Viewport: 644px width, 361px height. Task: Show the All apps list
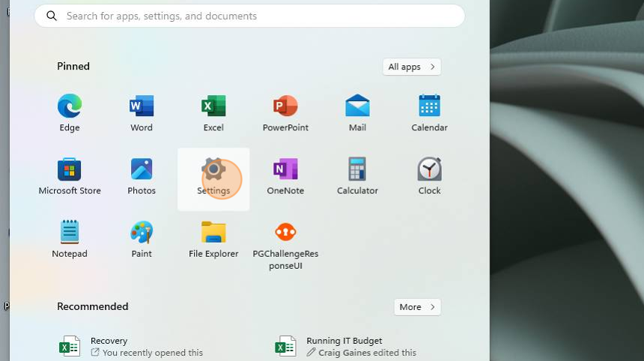pos(412,67)
